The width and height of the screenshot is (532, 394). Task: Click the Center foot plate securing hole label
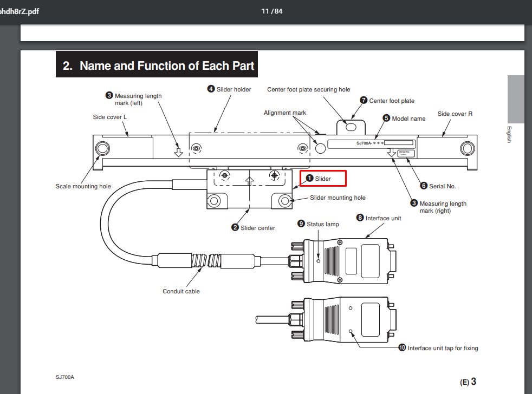(x=308, y=89)
